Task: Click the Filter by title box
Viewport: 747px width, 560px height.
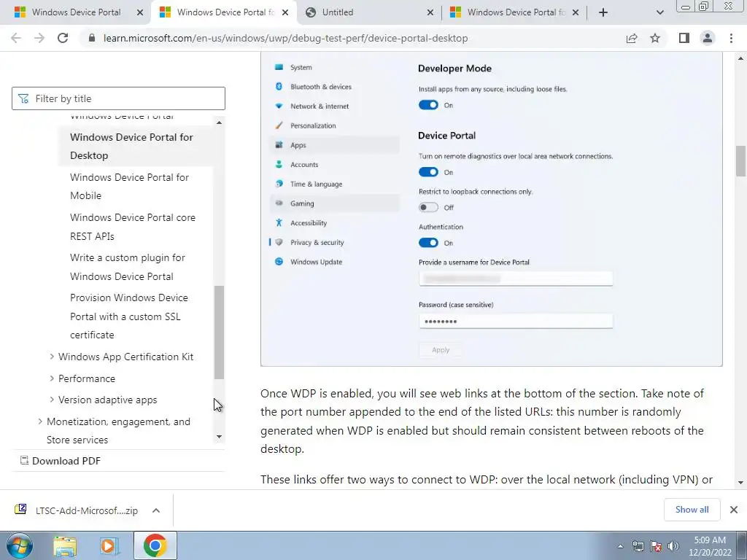Action: tap(118, 98)
